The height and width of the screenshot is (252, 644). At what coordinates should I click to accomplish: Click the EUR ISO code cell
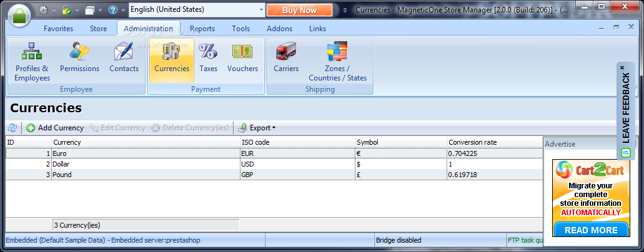[x=298, y=153]
